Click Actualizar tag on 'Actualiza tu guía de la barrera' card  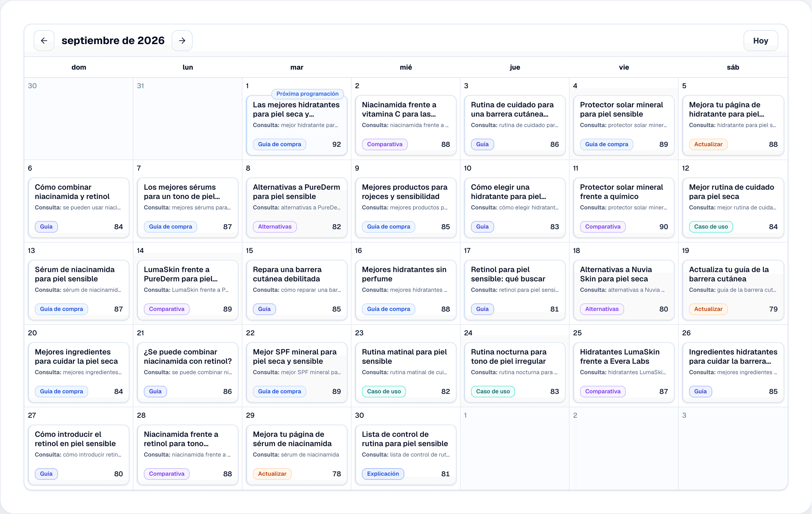point(708,309)
